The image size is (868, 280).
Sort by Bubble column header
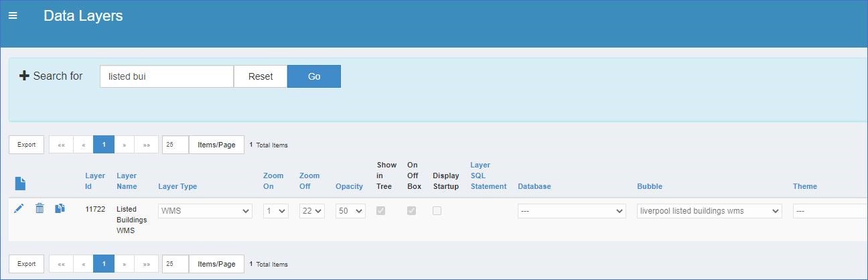tap(650, 186)
